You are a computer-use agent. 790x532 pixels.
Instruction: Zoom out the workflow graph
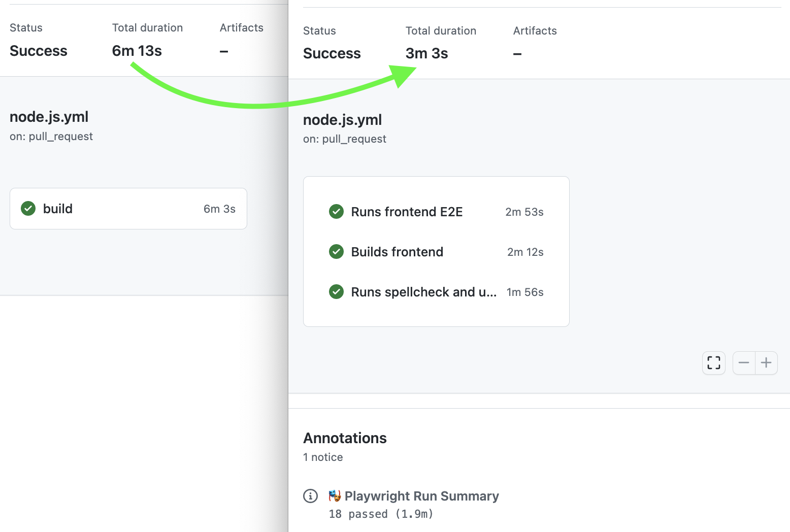(744, 363)
